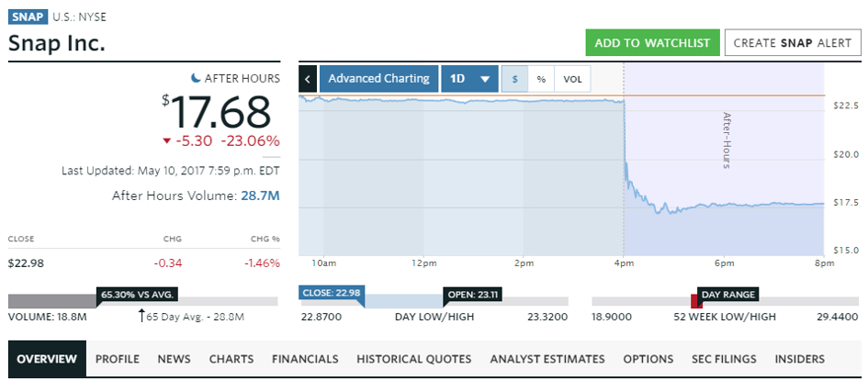Click the day high value 23.3200
The height and width of the screenshot is (391, 868).
tap(547, 317)
